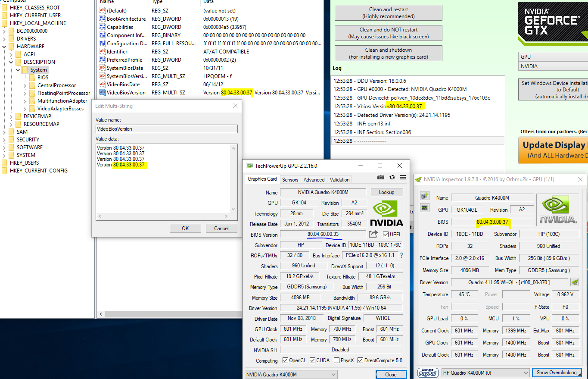Select HKEY_CURRENT_CONFIG in registry tree
588x379 pixels.
(39, 170)
